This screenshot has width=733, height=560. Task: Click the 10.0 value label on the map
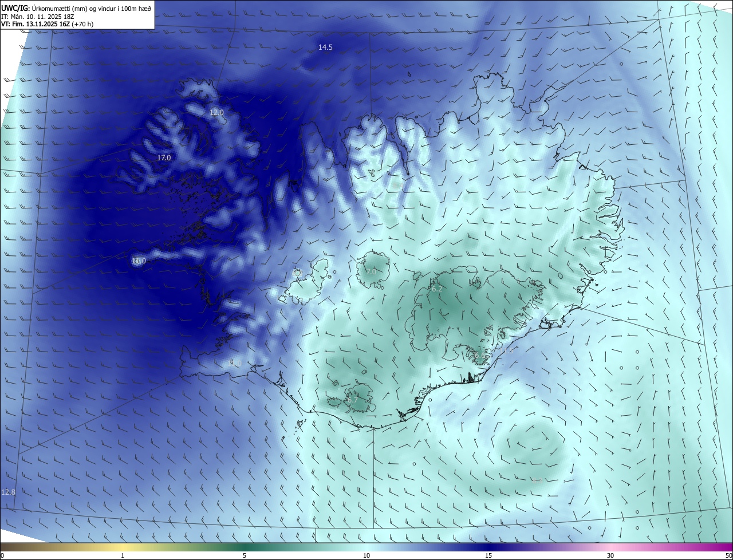point(139,261)
